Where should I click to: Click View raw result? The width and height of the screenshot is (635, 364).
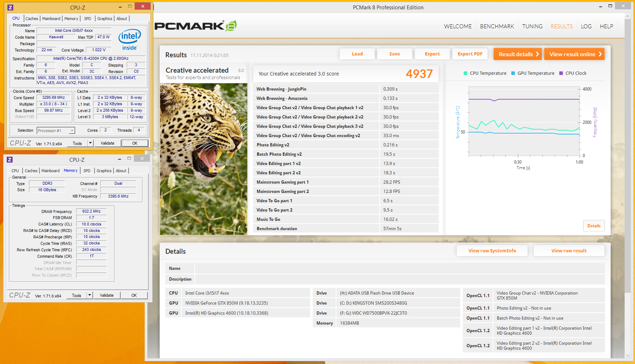coord(569,251)
